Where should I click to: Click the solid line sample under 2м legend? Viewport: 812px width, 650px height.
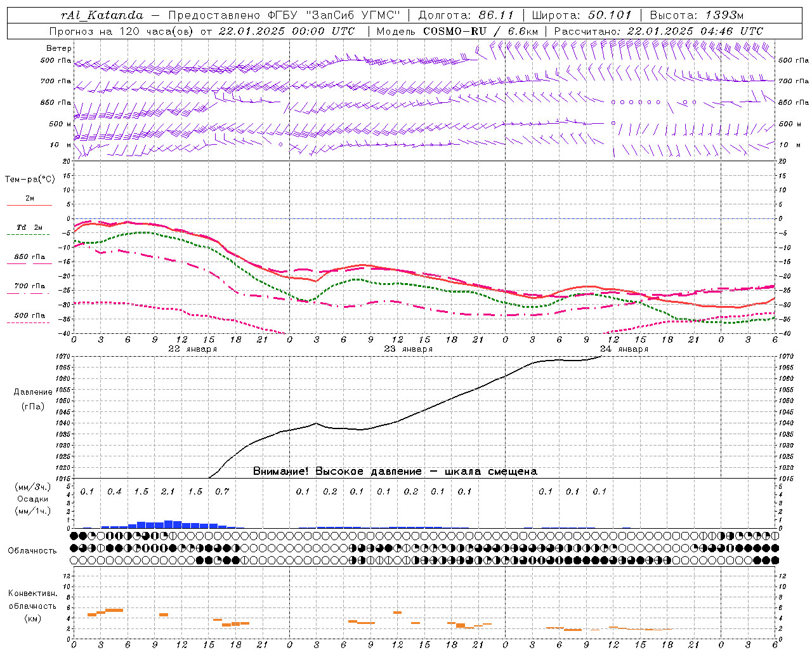[29, 205]
